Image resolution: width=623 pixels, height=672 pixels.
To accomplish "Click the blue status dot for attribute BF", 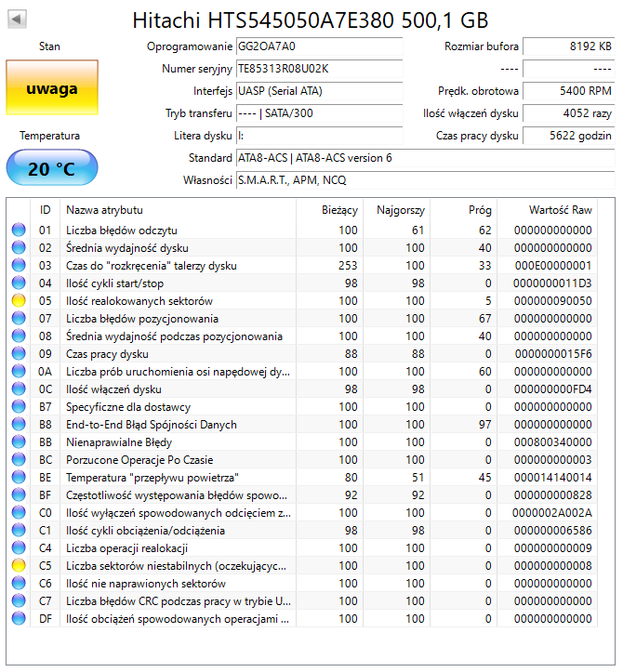I will coord(19,495).
